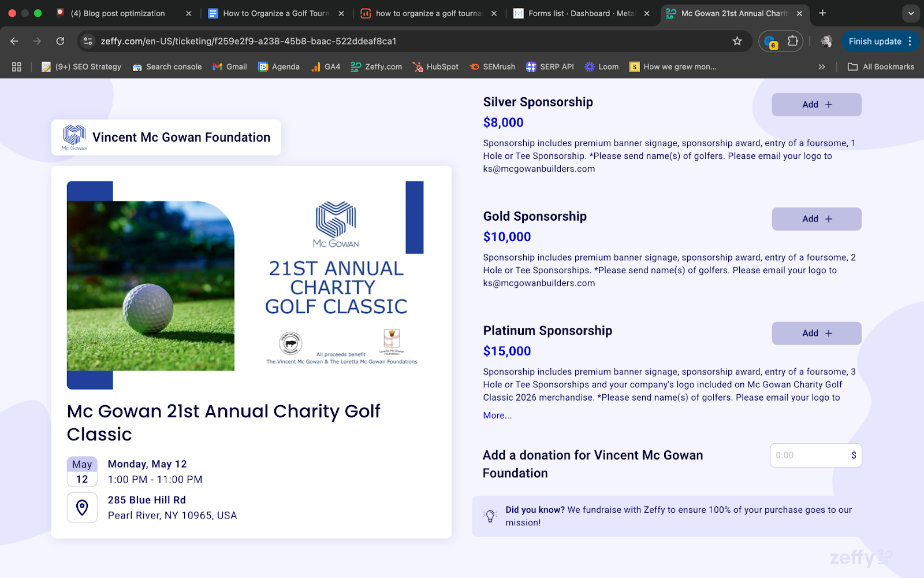Click the location pin icon

click(82, 507)
